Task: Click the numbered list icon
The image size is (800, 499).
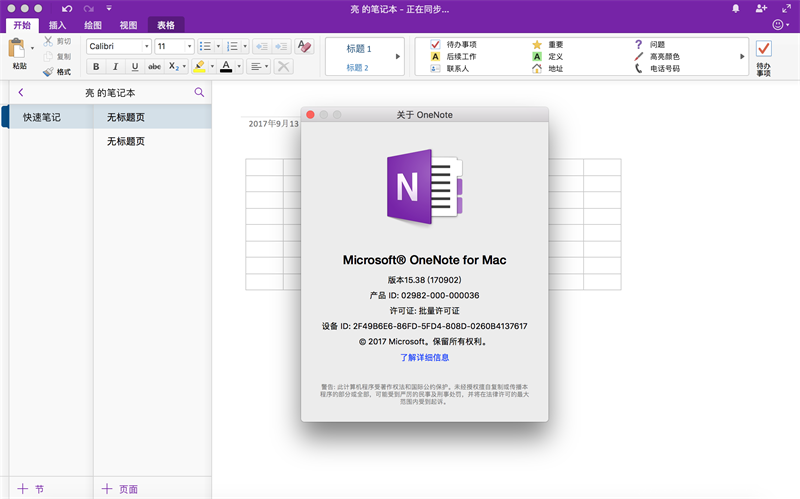Action: click(232, 46)
